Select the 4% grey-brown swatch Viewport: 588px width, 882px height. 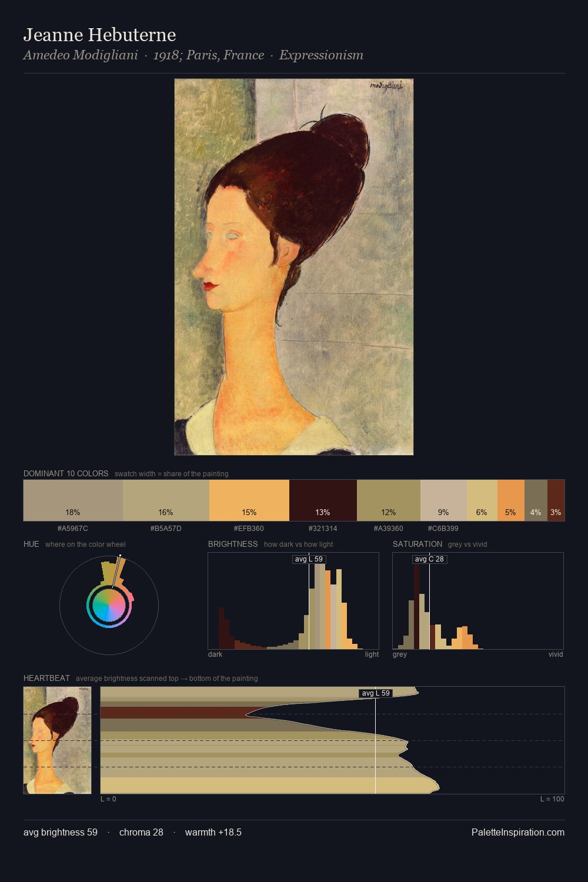[536, 500]
